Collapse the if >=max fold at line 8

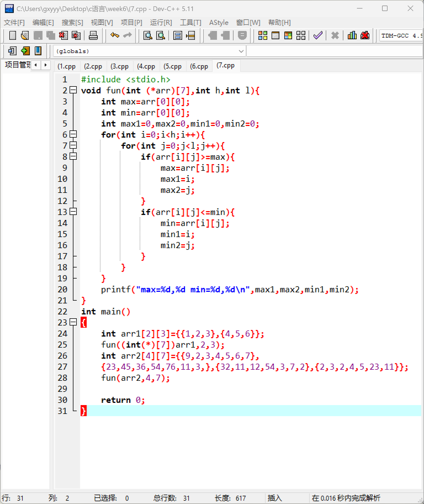[73, 156]
